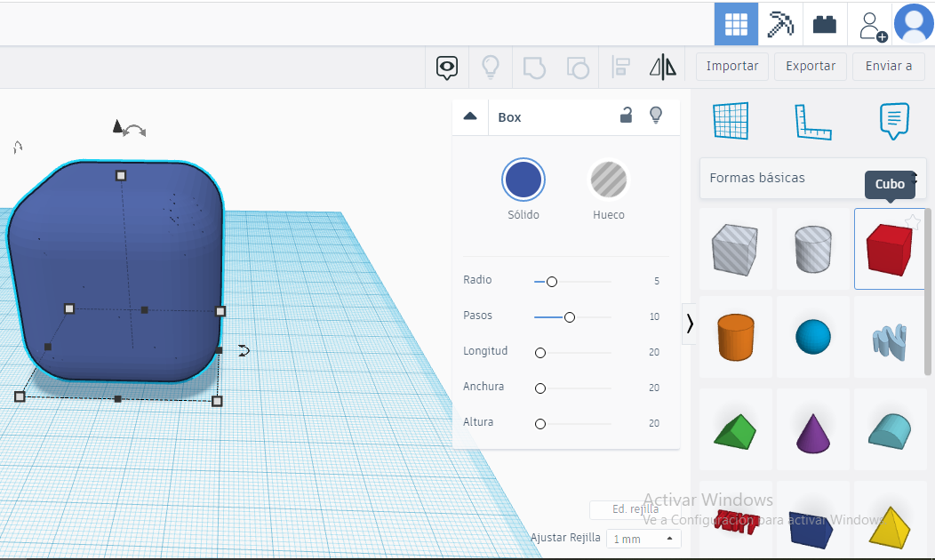Open the profile avatar menu

point(914,23)
